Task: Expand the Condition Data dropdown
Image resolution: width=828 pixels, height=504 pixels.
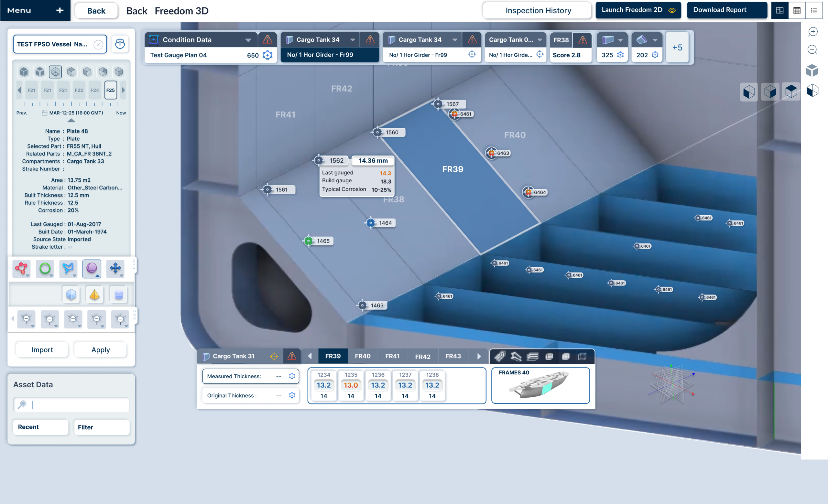Action: (x=248, y=40)
